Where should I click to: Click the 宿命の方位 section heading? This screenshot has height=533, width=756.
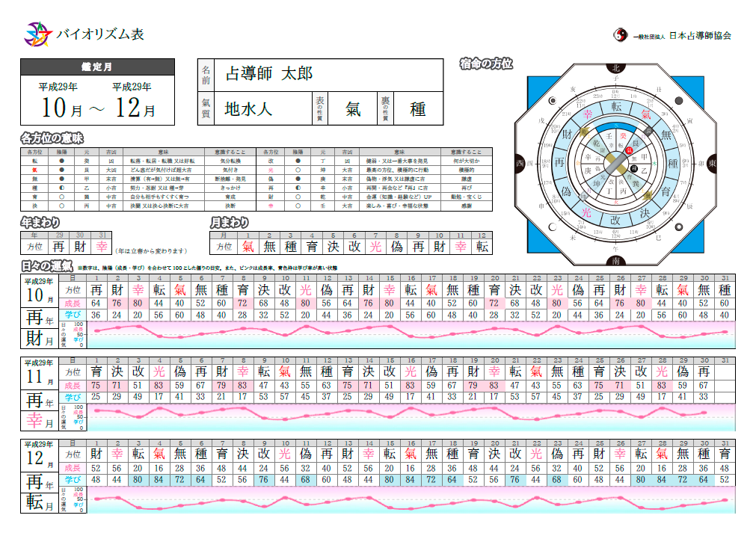click(486, 65)
